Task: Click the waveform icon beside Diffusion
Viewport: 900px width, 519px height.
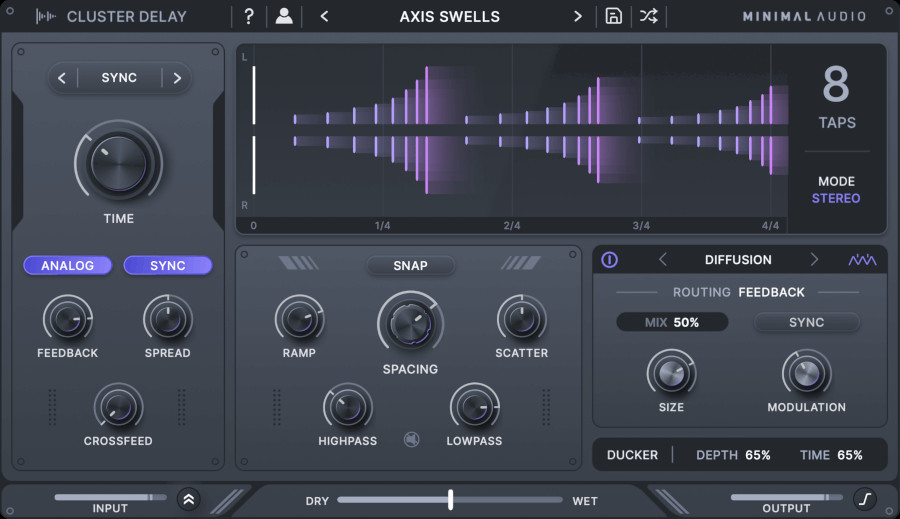Action: [862, 260]
